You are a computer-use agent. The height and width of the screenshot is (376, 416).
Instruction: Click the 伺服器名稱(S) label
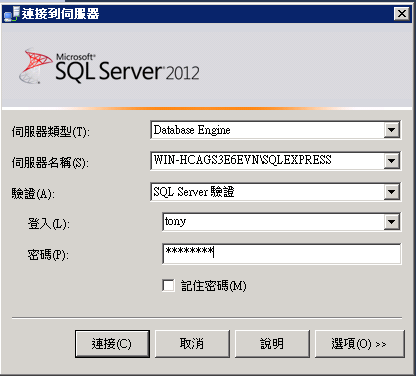click(x=50, y=163)
